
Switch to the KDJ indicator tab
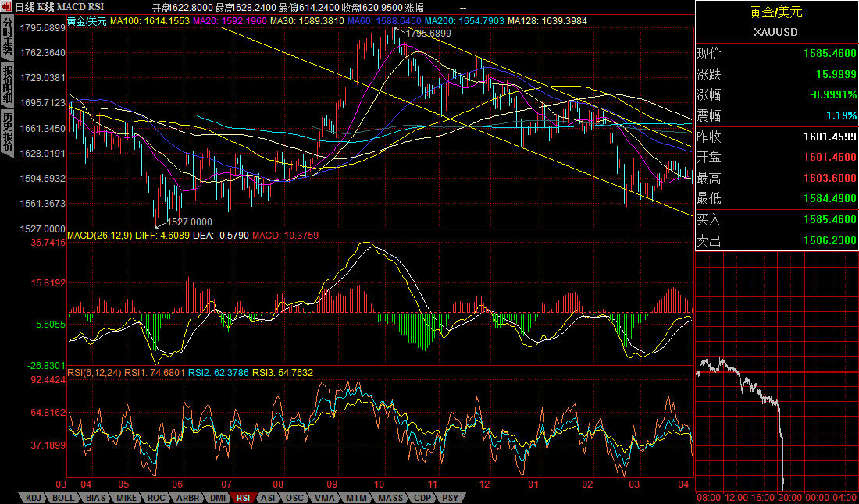(x=33, y=498)
